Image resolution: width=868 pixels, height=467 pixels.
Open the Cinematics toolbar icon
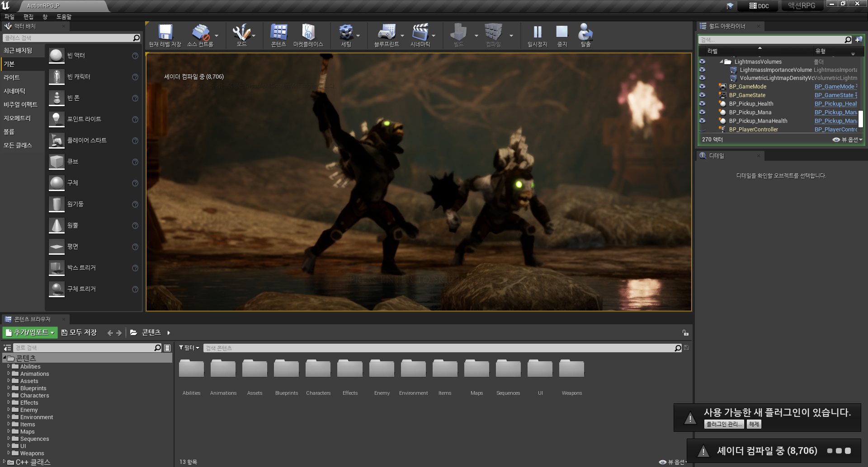coord(420,32)
